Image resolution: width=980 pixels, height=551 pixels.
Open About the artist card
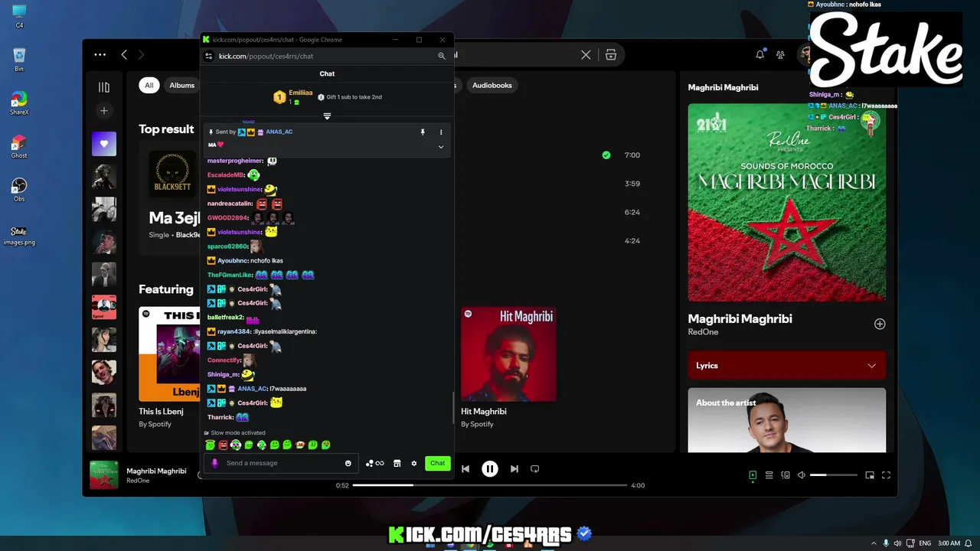[x=787, y=420]
